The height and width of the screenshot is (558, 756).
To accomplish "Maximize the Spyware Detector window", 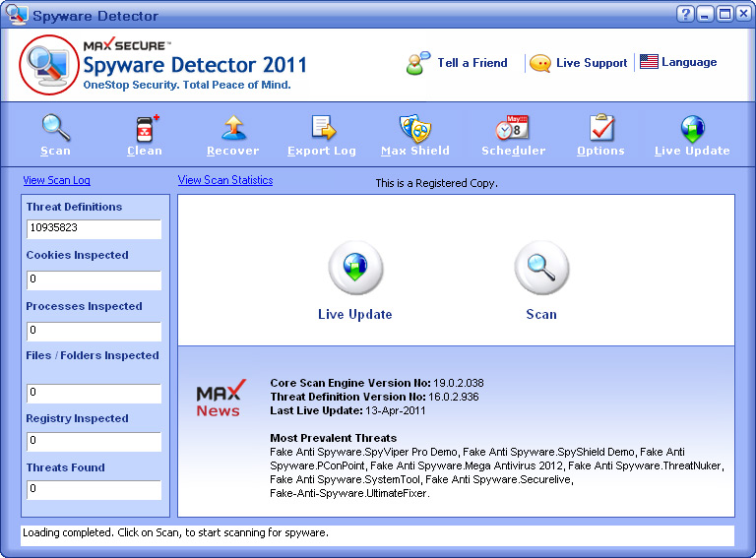I will coord(724,14).
